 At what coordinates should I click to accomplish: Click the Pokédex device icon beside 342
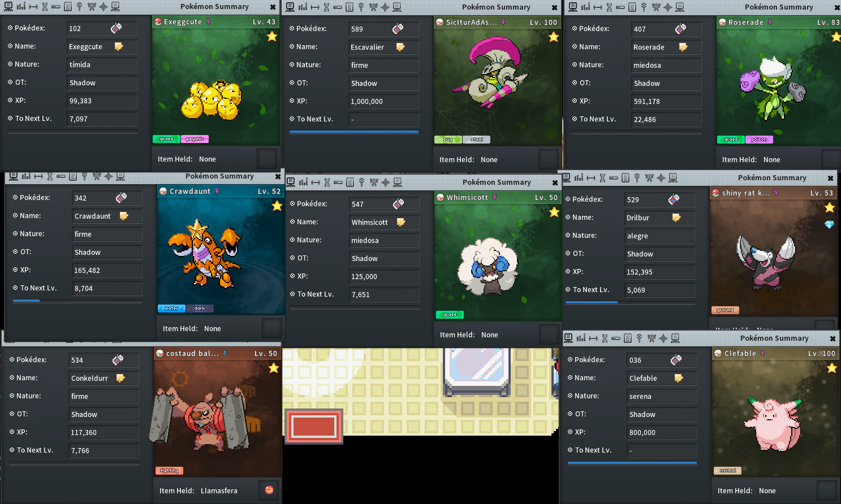pos(121,198)
